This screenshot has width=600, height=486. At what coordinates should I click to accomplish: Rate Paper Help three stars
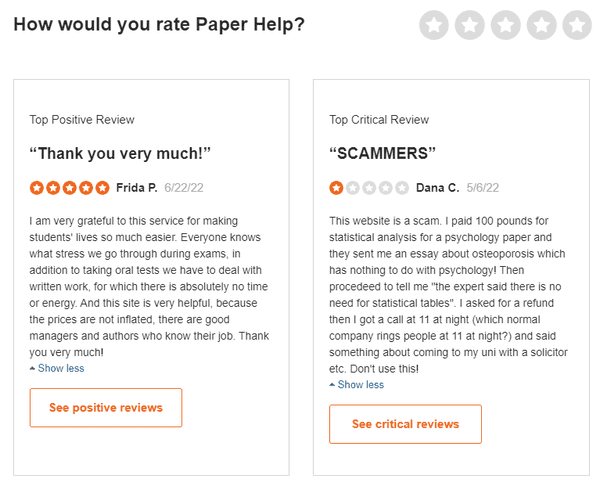(x=506, y=25)
